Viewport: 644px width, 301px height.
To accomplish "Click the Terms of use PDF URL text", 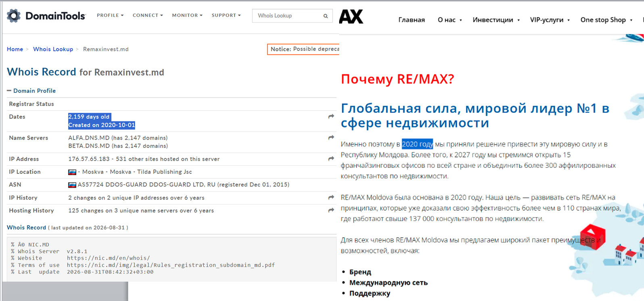I will click(171, 265).
